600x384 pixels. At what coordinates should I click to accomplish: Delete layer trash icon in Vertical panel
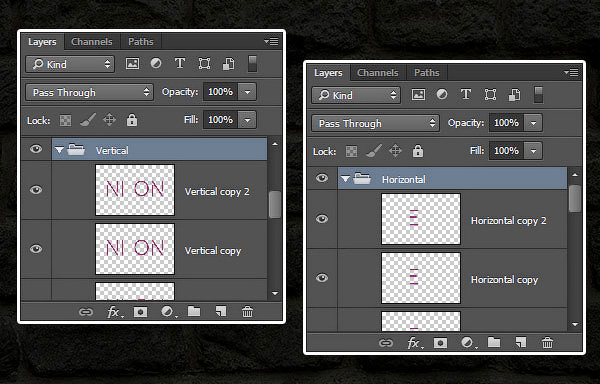tap(247, 311)
